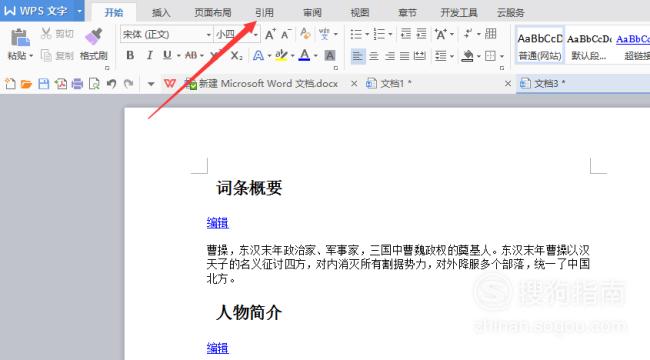Expand the quick access toolbar customize arrow
This screenshot has width=650, height=360.
[x=151, y=84]
